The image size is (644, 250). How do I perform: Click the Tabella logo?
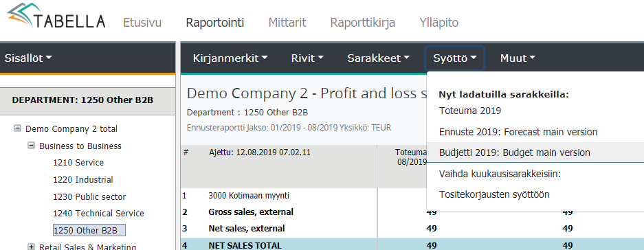[x=56, y=16]
